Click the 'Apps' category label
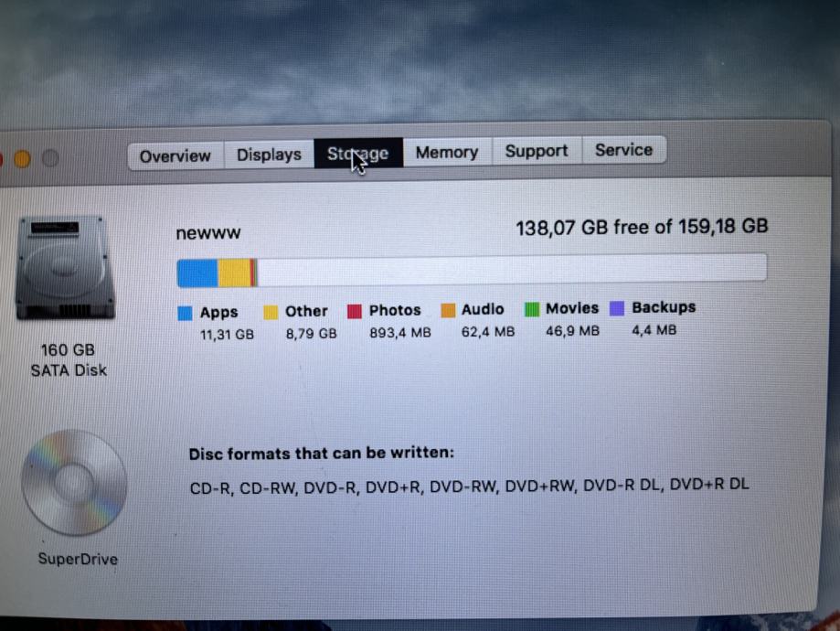The height and width of the screenshot is (631, 840). 218,312
